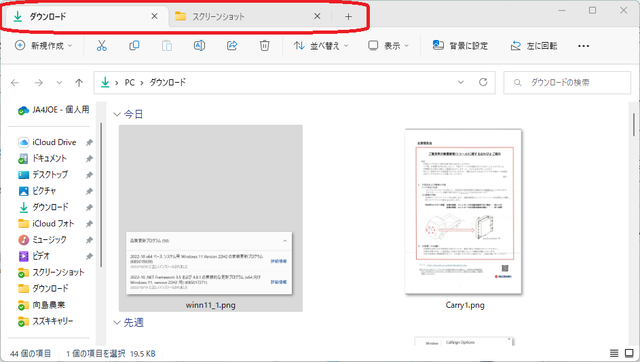Screen dimensions: 640x362
Task: Click the Carry1.png file name
Action: (465, 305)
